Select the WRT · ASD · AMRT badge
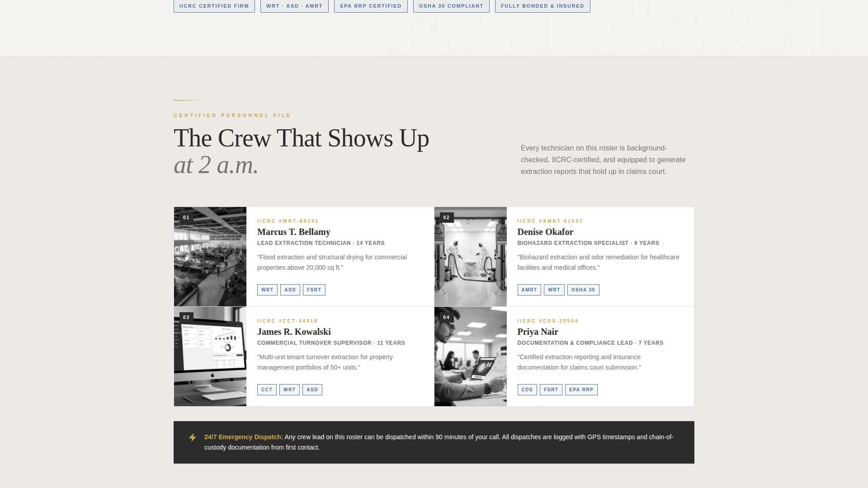Screen dimensions: 868x488 [294, 6]
